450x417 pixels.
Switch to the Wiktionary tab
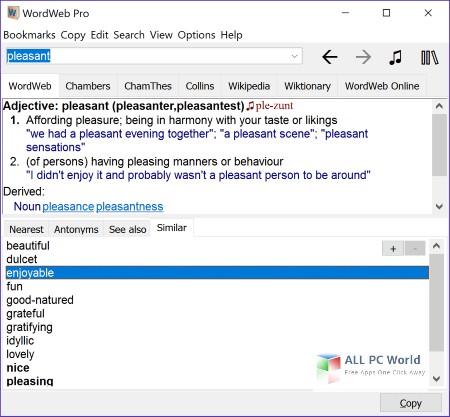(x=307, y=86)
